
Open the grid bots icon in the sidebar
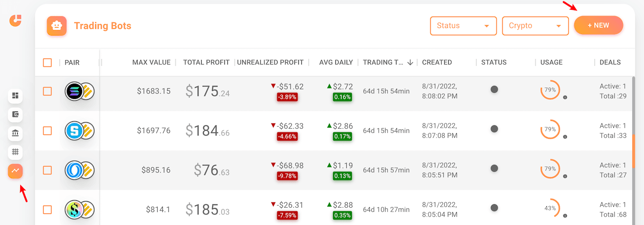click(x=15, y=152)
